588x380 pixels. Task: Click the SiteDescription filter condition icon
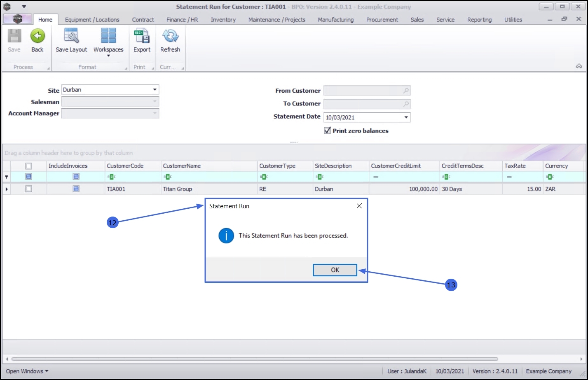coord(319,177)
